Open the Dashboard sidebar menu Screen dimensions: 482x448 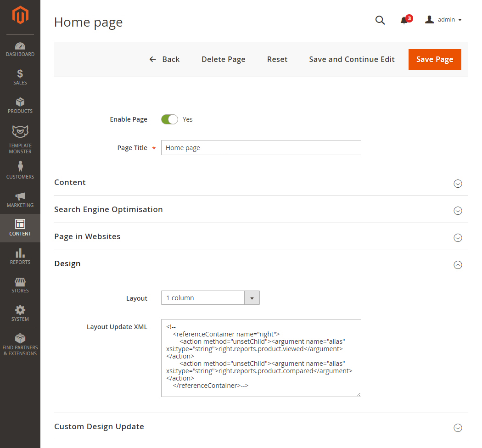pos(20,49)
